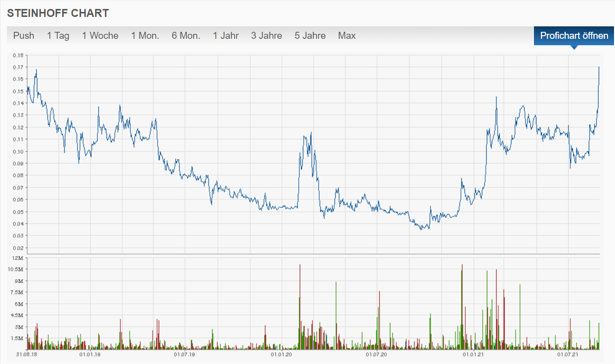Display the Max history range

pyautogui.click(x=347, y=35)
